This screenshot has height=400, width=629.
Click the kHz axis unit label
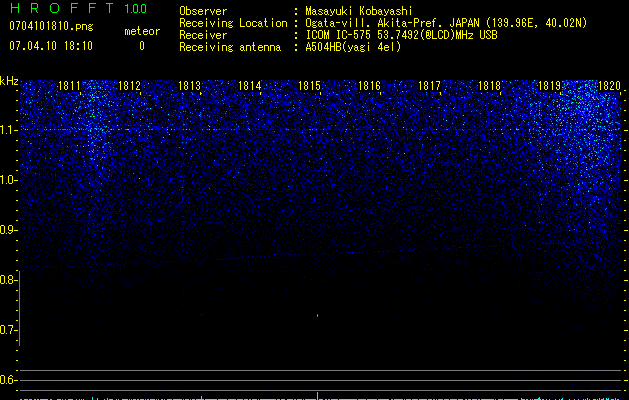pyautogui.click(x=9, y=81)
